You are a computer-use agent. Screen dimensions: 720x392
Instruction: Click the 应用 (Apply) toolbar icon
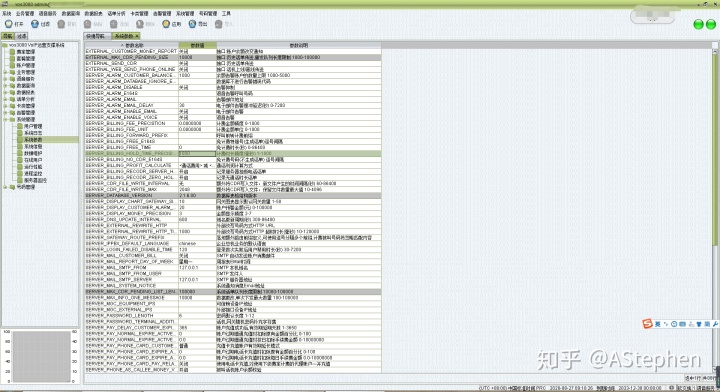tap(166, 24)
